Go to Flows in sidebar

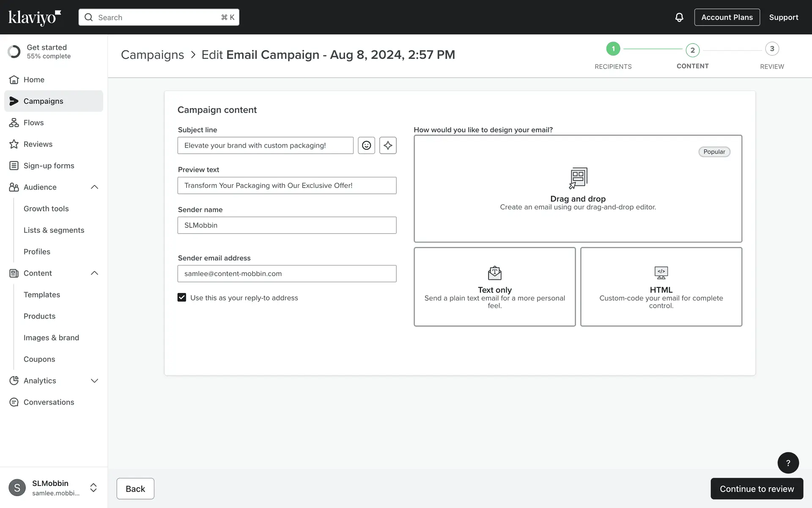tap(33, 123)
